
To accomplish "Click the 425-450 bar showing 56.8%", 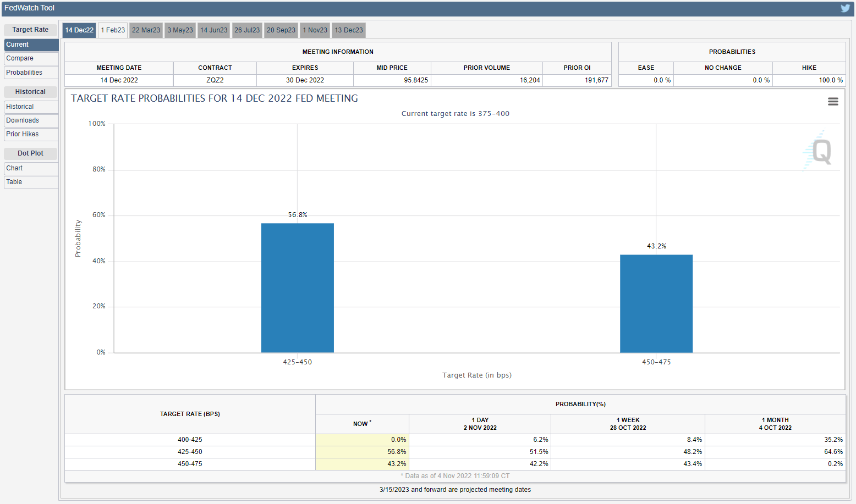I will click(298, 288).
